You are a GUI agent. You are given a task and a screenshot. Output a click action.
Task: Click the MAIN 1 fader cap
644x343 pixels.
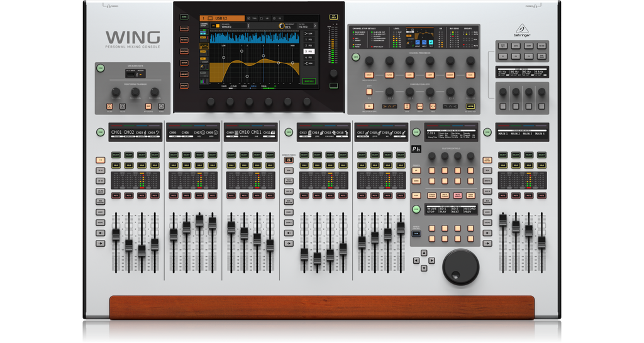point(502,220)
